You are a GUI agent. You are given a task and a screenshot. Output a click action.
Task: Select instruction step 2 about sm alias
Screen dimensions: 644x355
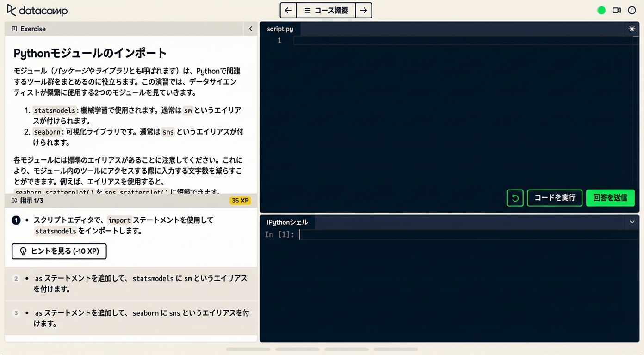click(x=131, y=284)
